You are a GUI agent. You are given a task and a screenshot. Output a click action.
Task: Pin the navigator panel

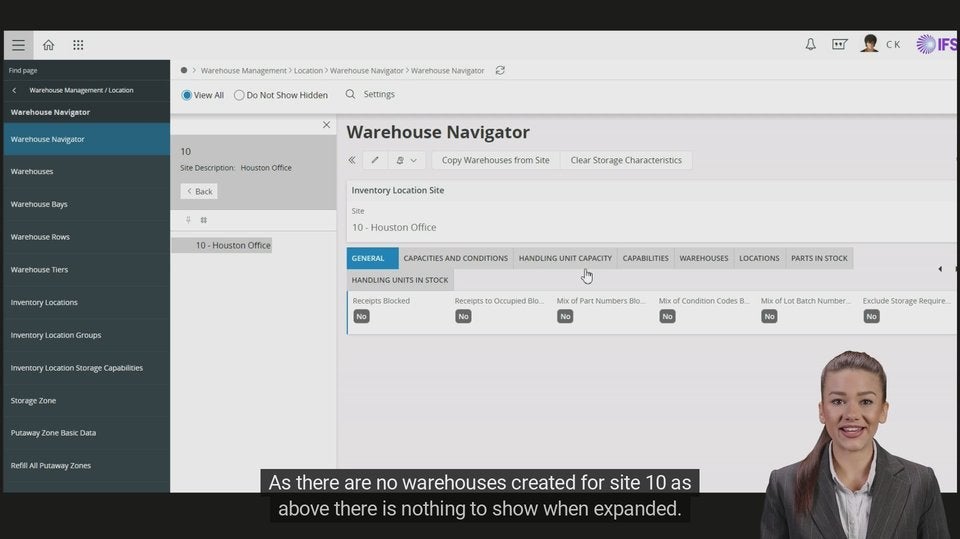click(x=188, y=220)
